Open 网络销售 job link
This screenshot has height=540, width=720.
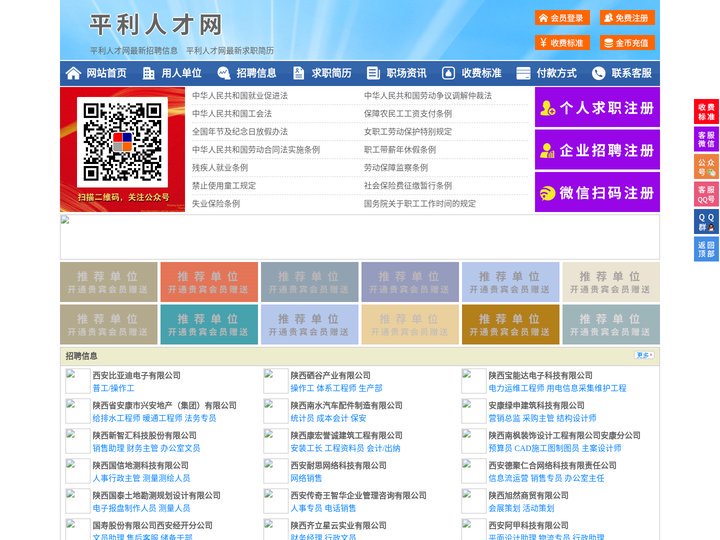(x=306, y=478)
